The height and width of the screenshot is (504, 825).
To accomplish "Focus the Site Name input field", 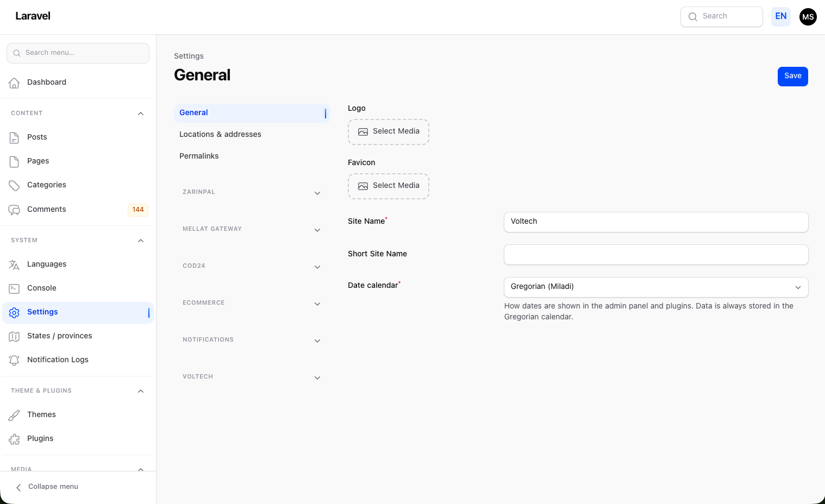I will tap(656, 222).
